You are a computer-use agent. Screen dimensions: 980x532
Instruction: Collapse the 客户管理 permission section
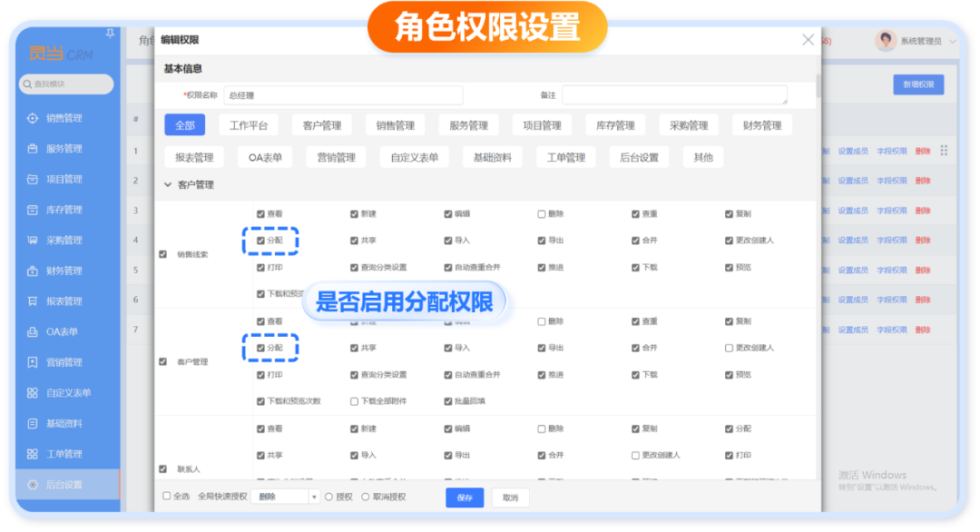pyautogui.click(x=169, y=184)
